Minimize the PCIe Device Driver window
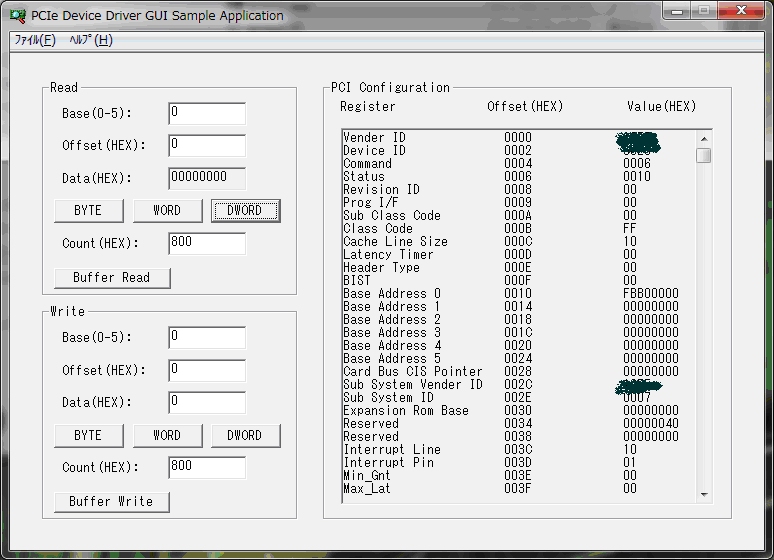774x560 pixels. [x=677, y=11]
